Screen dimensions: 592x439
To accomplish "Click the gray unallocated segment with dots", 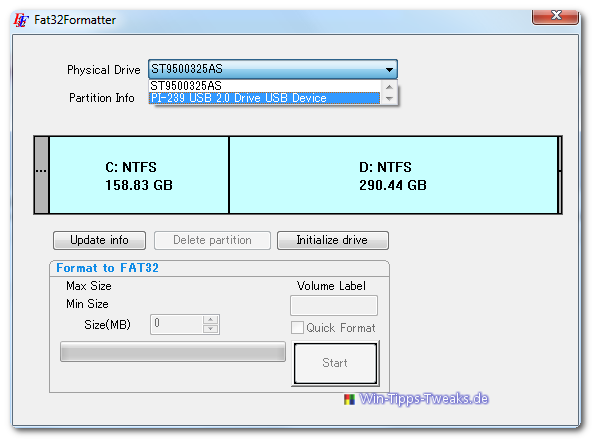I will (42, 176).
